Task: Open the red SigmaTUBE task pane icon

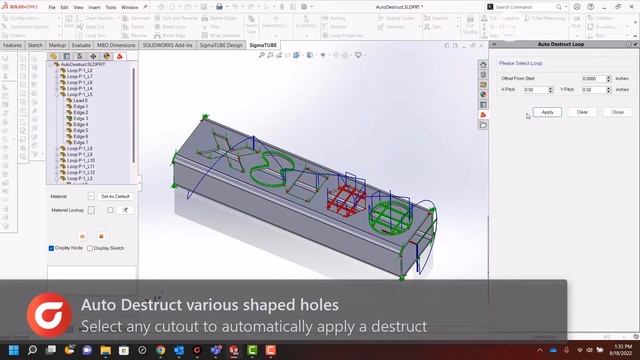Action: 483,115
